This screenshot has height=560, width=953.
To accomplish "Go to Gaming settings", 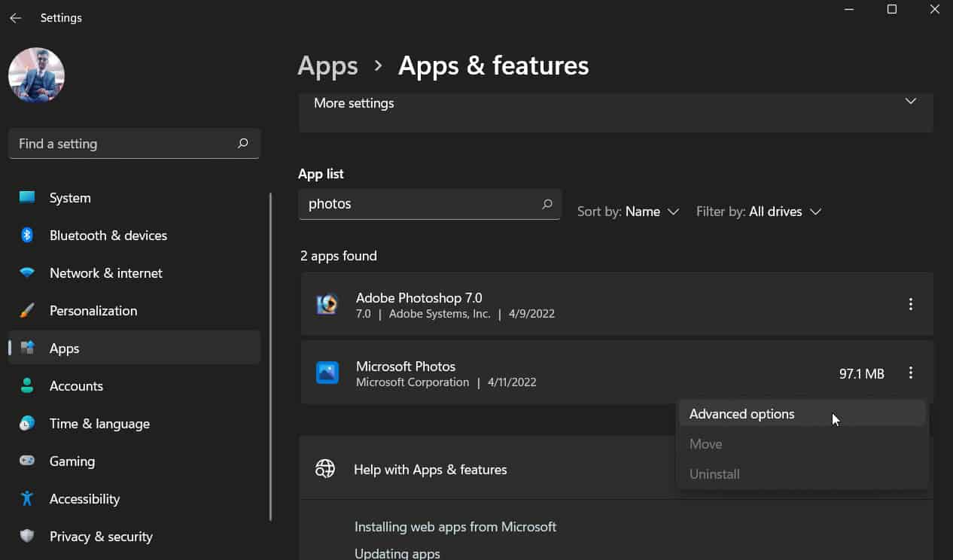I will (72, 461).
